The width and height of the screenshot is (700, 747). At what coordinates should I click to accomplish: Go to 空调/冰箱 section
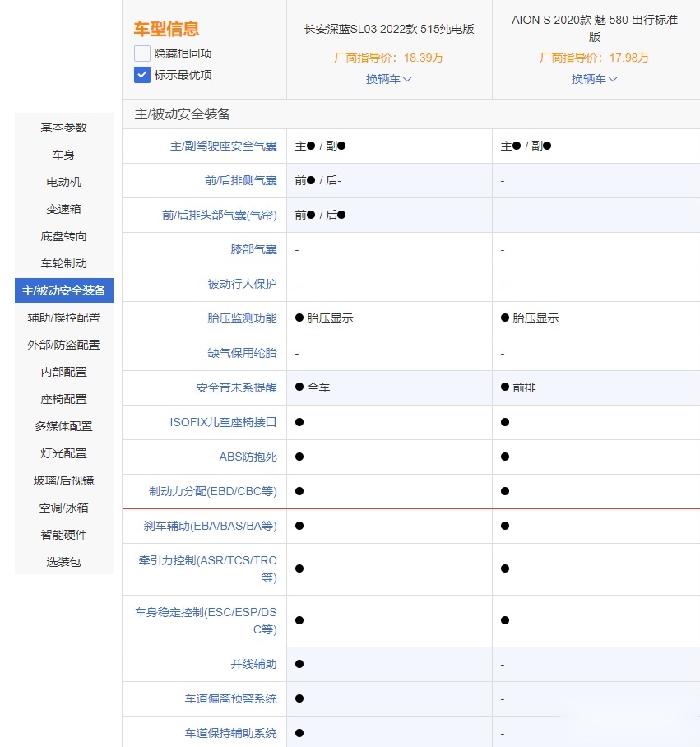64,508
